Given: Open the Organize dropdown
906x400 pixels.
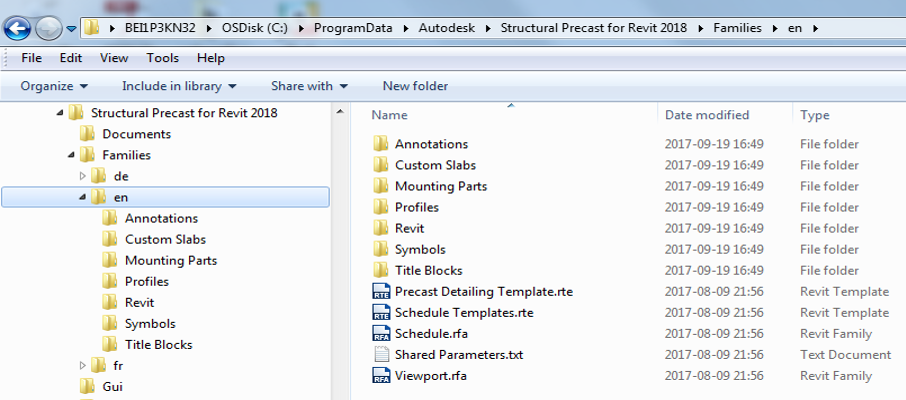Looking at the screenshot, I should [x=54, y=86].
